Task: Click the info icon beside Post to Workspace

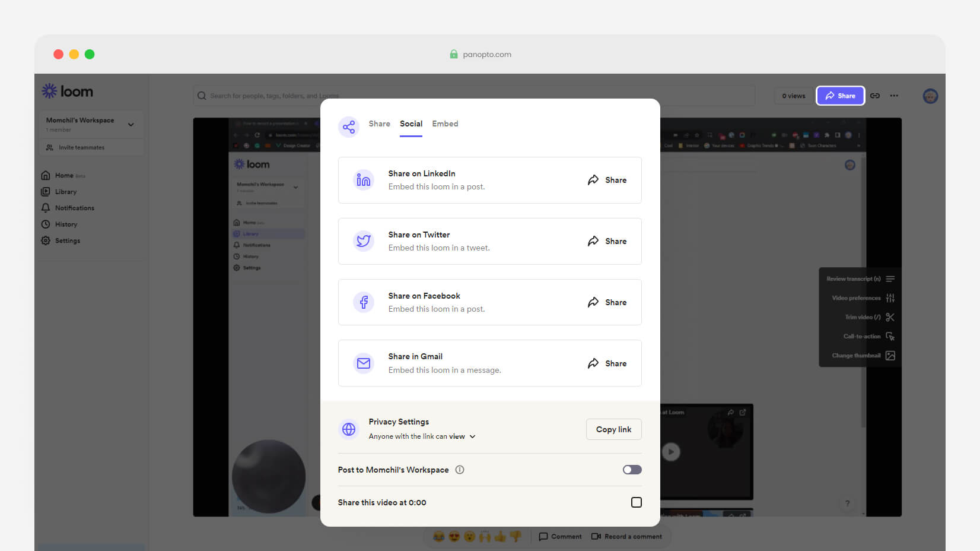Action: coord(460,470)
